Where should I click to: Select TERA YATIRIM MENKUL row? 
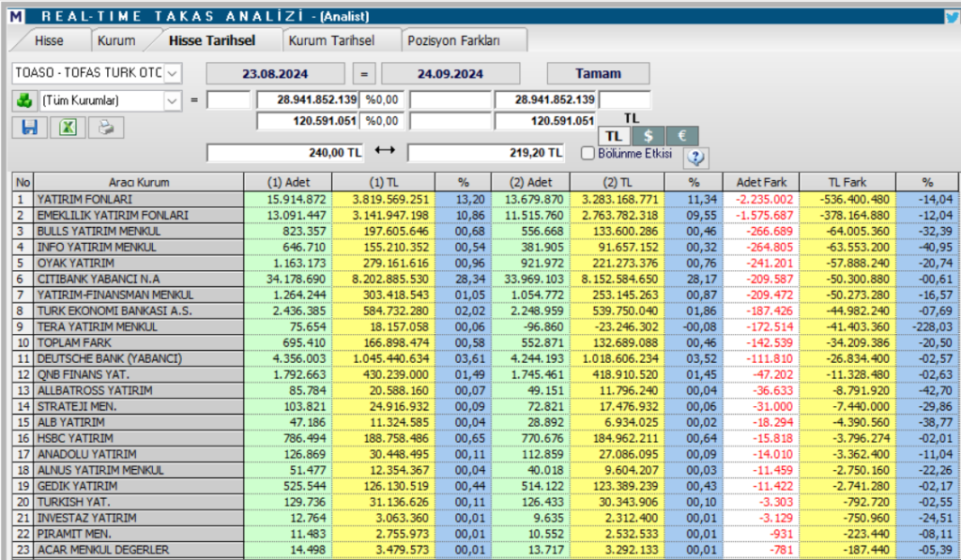pos(485,326)
